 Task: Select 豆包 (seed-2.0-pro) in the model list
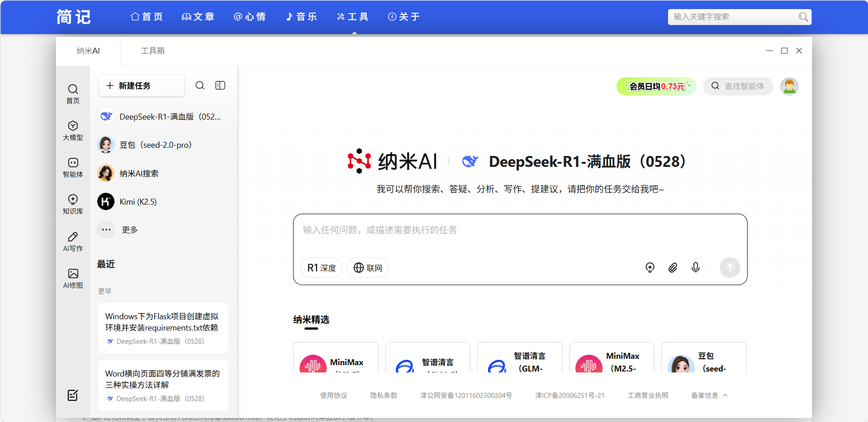[x=164, y=145]
